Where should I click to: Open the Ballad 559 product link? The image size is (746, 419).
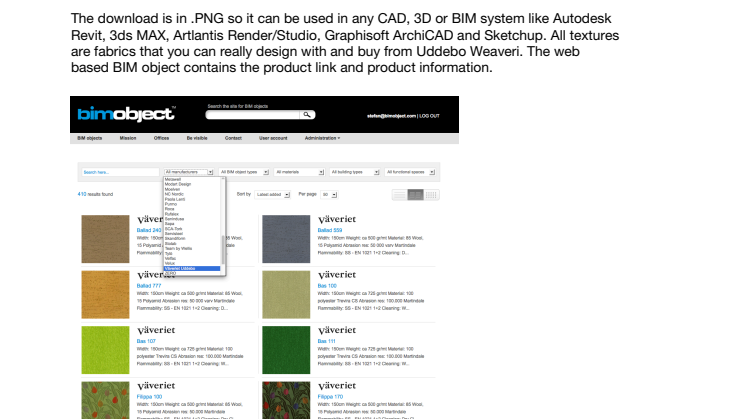coord(330,230)
